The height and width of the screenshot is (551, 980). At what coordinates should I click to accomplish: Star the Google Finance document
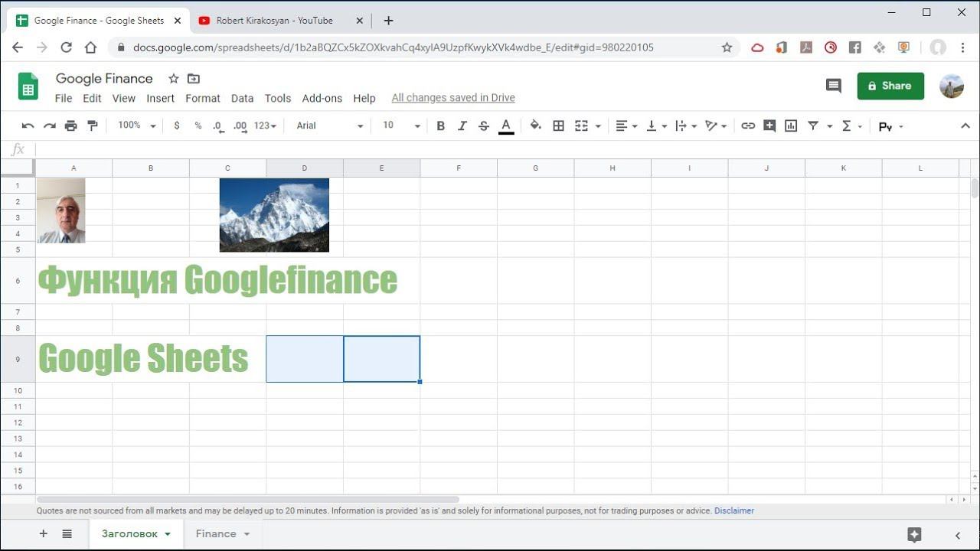174,79
